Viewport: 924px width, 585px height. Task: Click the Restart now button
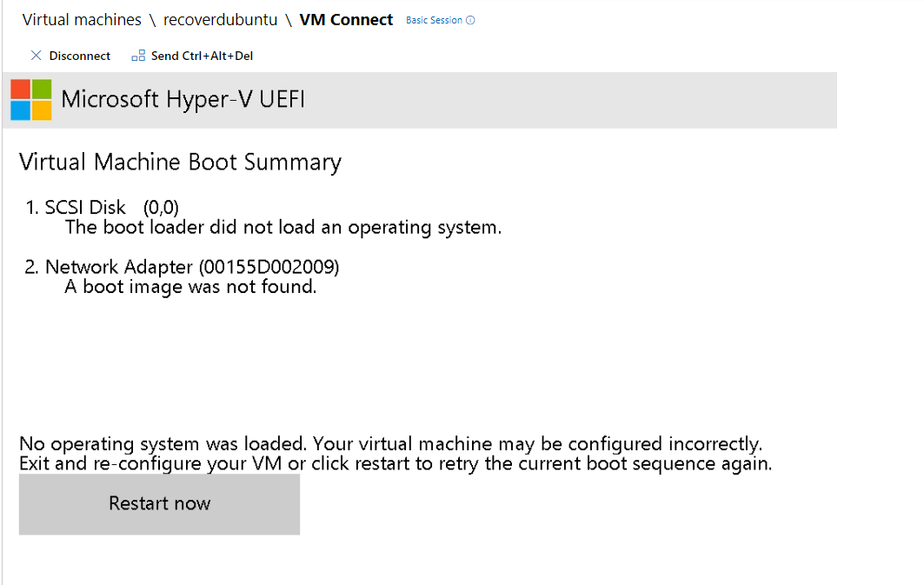159,503
